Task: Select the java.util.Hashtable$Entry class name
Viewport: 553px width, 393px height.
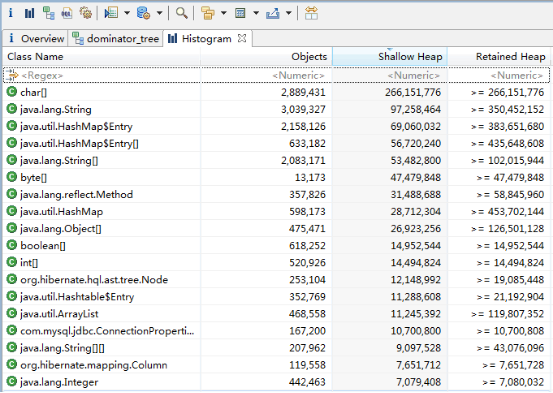Action: pyautogui.click(x=77, y=297)
